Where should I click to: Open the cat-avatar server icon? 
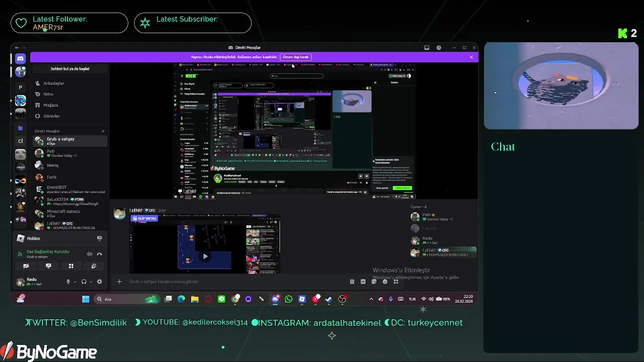pyautogui.click(x=20, y=154)
